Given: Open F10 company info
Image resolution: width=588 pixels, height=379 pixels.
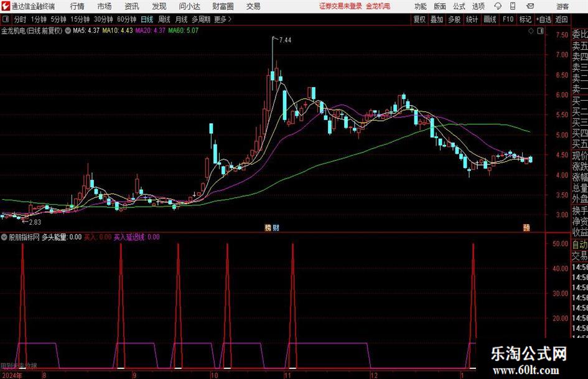Looking at the screenshot, I should pyautogui.click(x=508, y=19).
